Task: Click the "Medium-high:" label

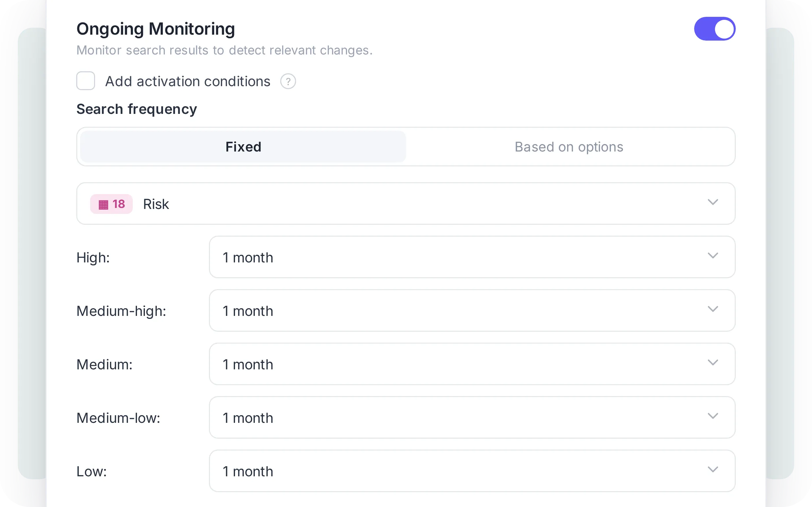Action: point(121,311)
